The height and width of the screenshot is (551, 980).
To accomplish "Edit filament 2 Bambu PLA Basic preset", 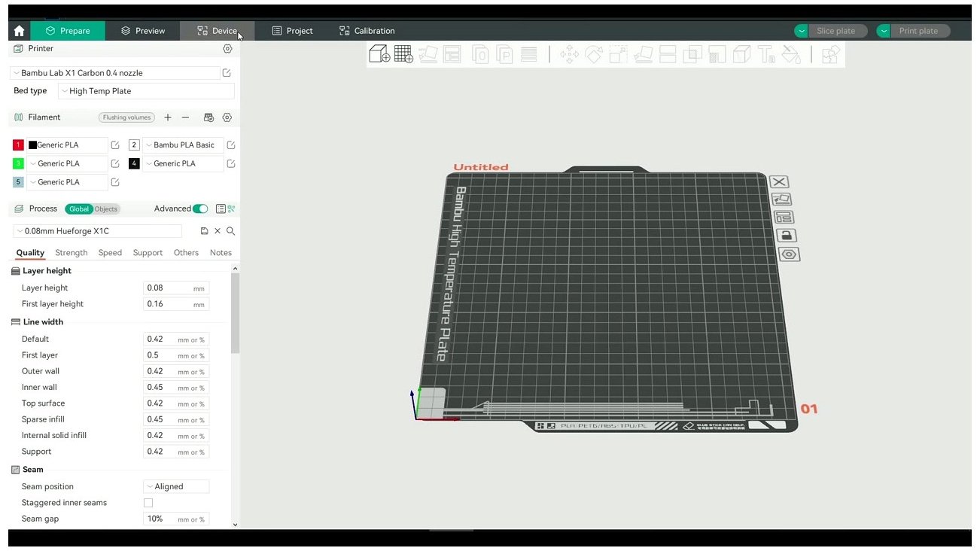I will [231, 145].
